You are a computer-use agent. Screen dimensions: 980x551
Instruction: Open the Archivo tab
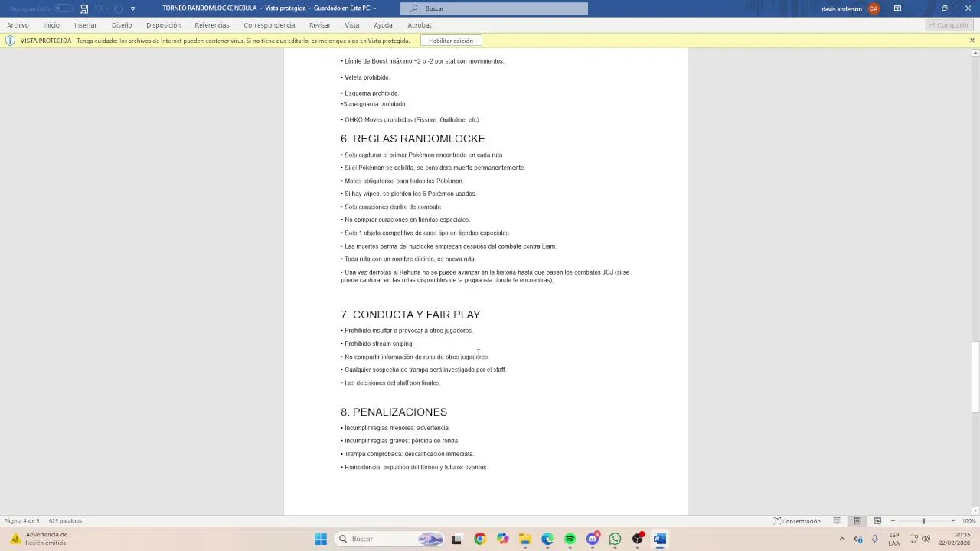pos(18,25)
